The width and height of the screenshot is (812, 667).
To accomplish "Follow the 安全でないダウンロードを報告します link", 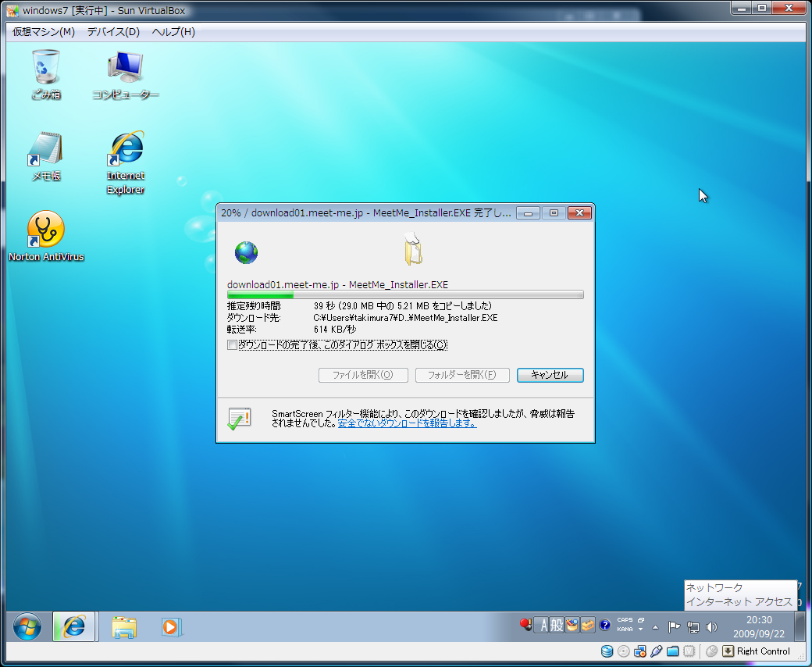I will click(x=407, y=423).
